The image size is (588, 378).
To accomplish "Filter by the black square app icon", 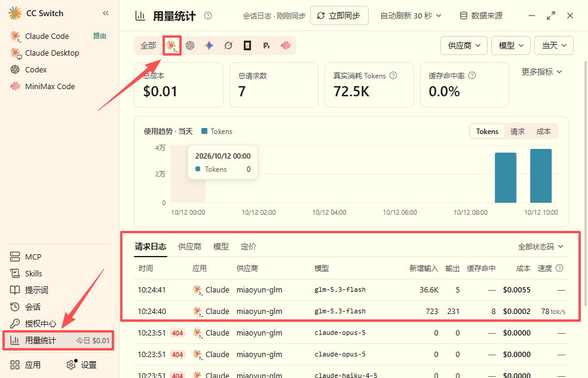I will coord(247,46).
